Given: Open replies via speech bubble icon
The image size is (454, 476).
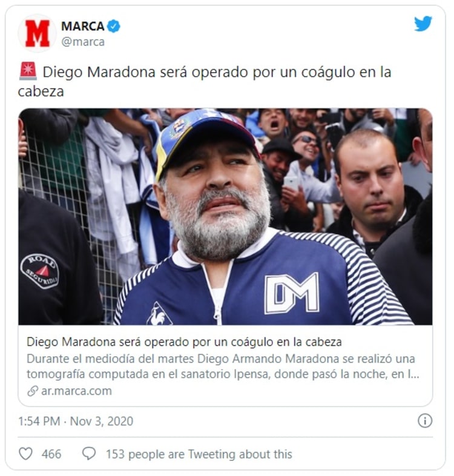Looking at the screenshot, I should 89,454.
